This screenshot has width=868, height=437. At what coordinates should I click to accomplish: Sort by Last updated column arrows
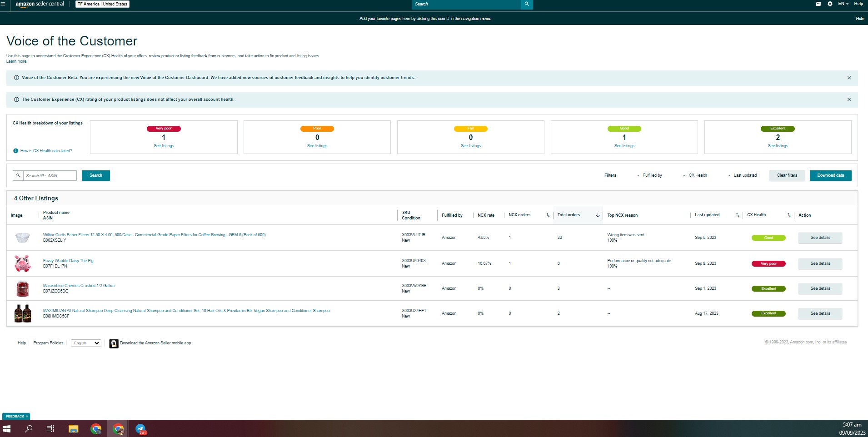(x=738, y=215)
